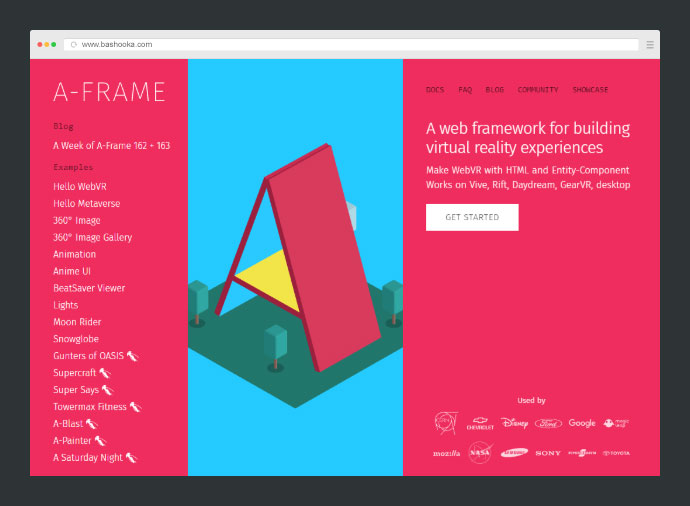Open the Hello Metaverse example
The height and width of the screenshot is (506, 690).
tap(87, 203)
